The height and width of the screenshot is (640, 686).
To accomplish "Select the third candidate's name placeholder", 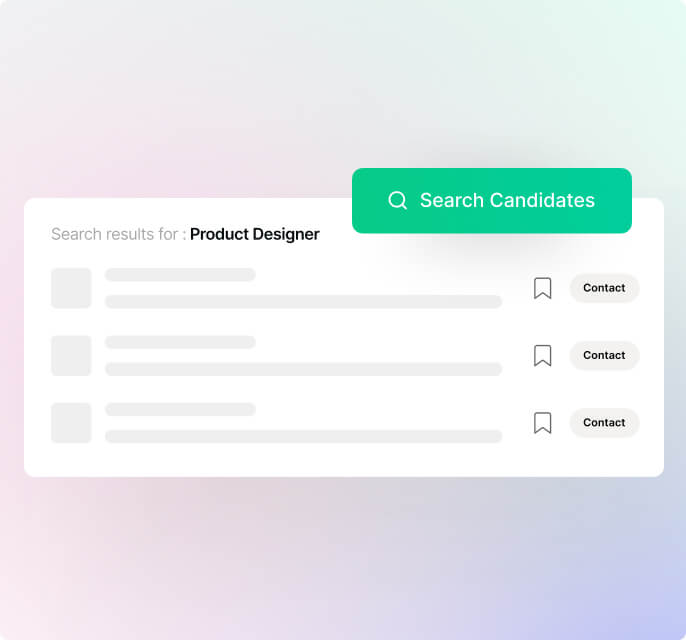I will coord(180,409).
